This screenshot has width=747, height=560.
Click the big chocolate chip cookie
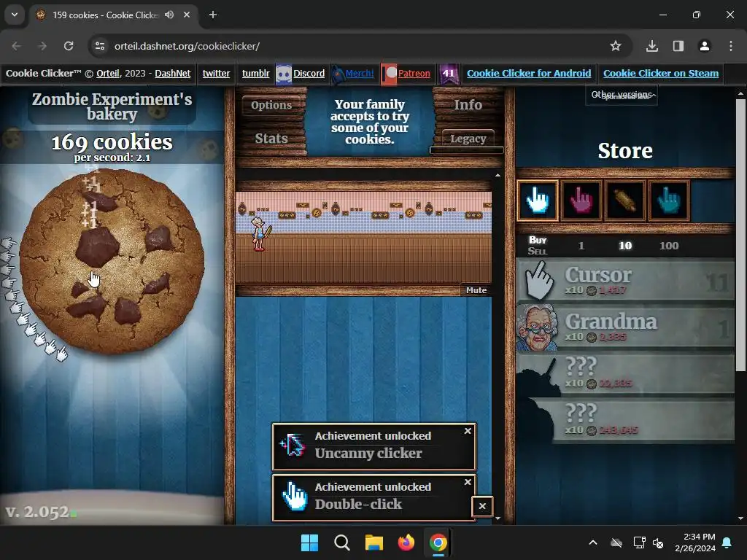112,261
